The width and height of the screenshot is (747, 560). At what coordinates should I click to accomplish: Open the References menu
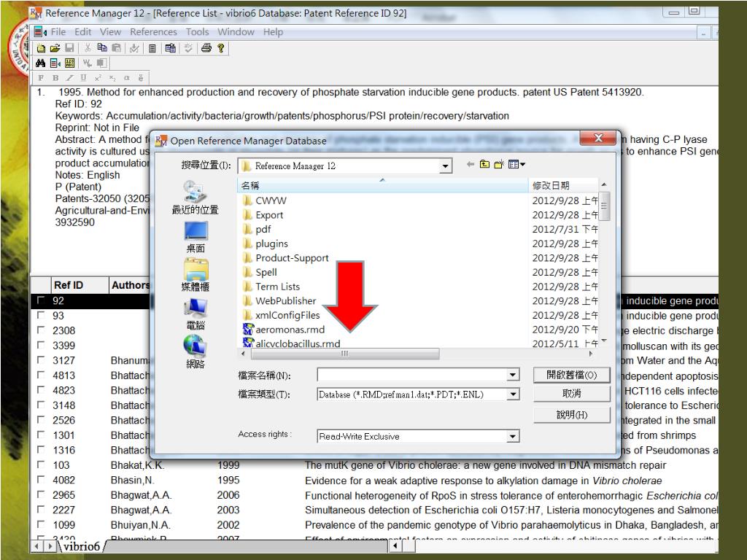153,32
